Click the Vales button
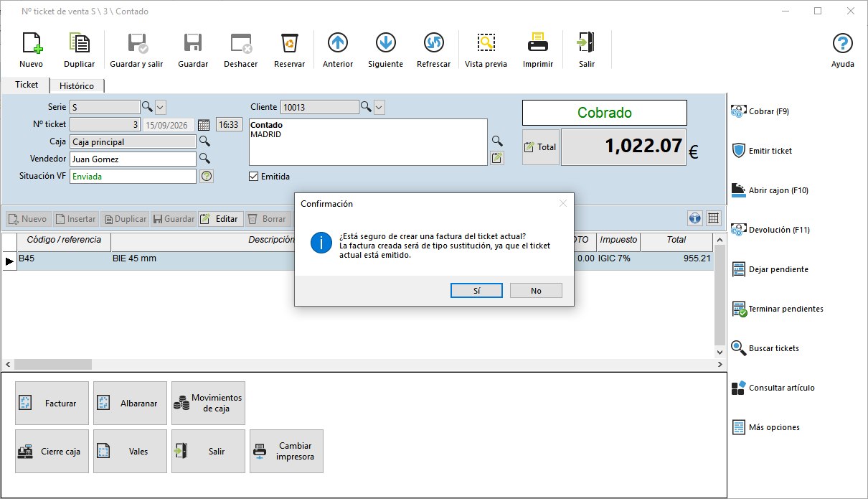868x499 pixels. pyautogui.click(x=130, y=452)
